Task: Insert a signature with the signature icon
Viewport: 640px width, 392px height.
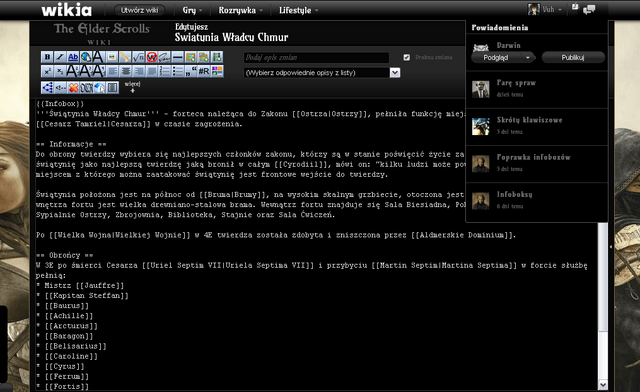Action: coord(164,57)
